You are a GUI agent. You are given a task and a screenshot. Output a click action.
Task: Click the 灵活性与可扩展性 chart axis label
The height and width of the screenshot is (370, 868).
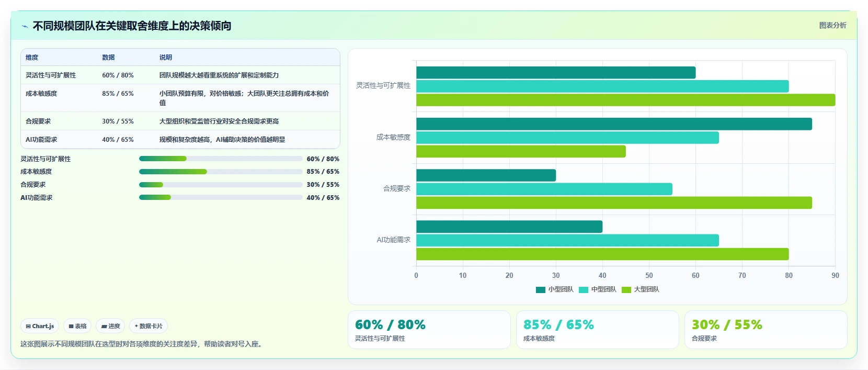pos(383,85)
